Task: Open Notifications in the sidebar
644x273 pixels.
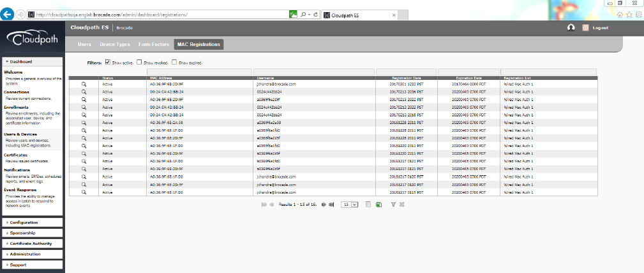Action: click(17, 170)
